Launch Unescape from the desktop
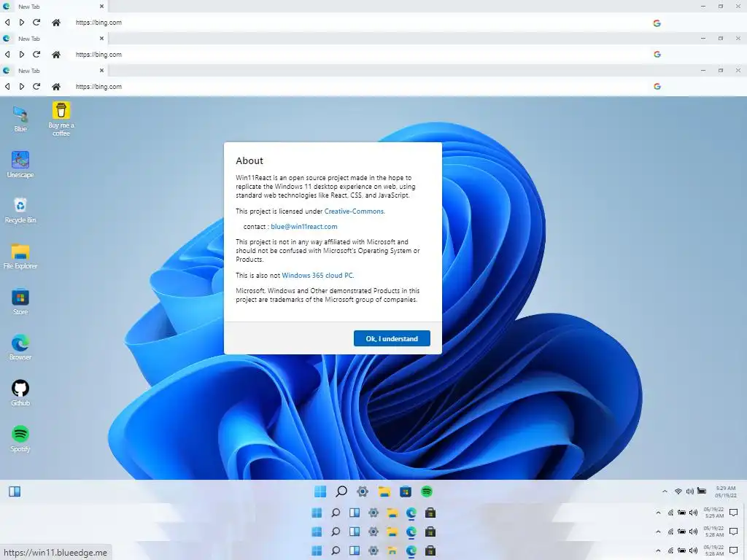Image resolution: width=747 pixels, height=560 pixels. coord(20,164)
